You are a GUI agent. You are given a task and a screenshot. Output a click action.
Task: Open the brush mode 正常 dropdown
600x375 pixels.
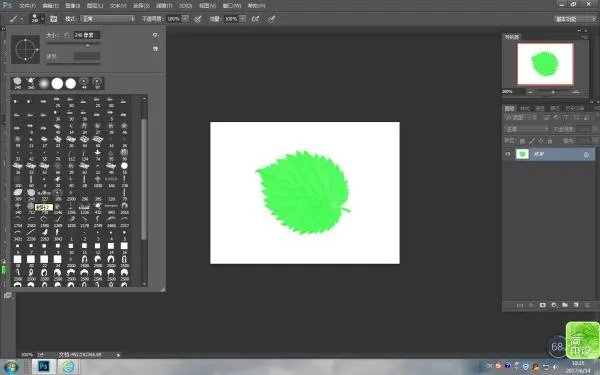tap(108, 19)
